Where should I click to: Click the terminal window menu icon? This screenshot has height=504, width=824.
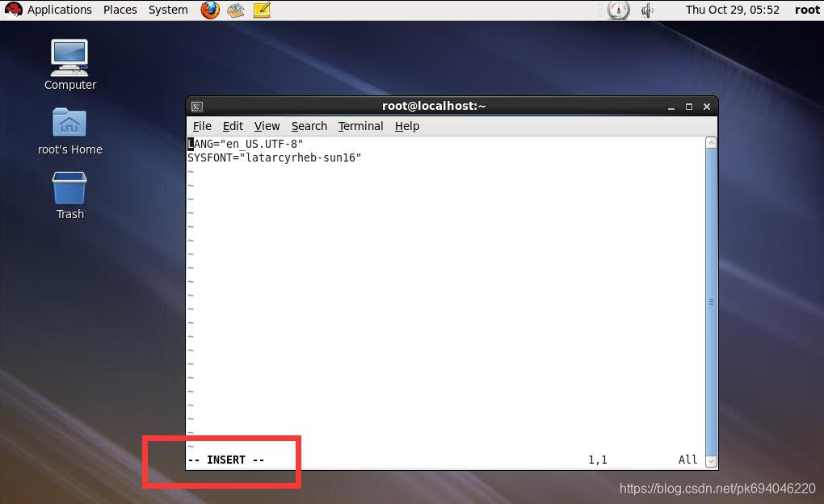(197, 107)
